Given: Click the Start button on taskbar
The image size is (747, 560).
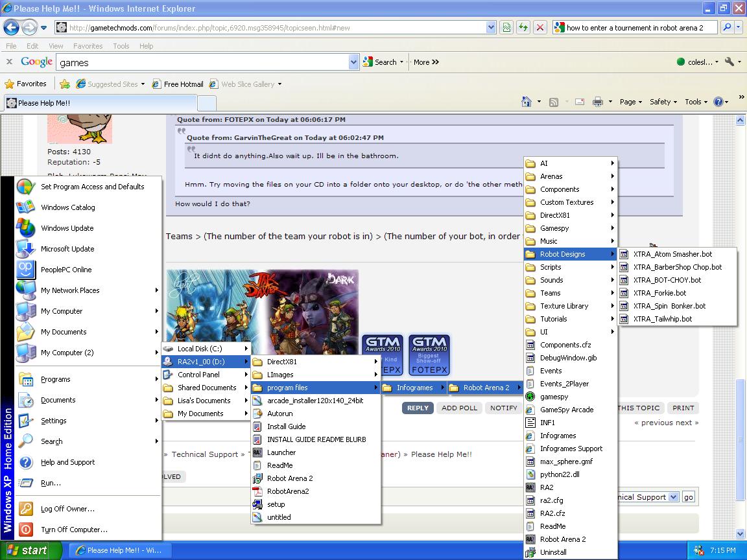Looking at the screenshot, I should [31, 550].
